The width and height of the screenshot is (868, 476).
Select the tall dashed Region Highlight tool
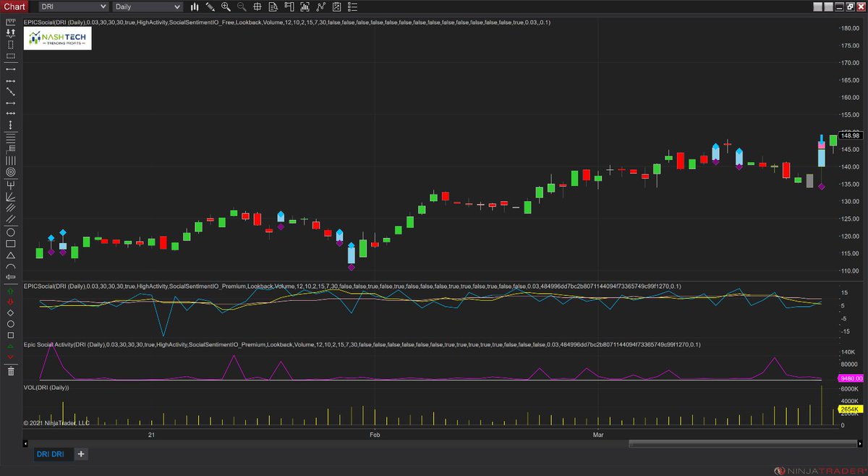coord(11,45)
